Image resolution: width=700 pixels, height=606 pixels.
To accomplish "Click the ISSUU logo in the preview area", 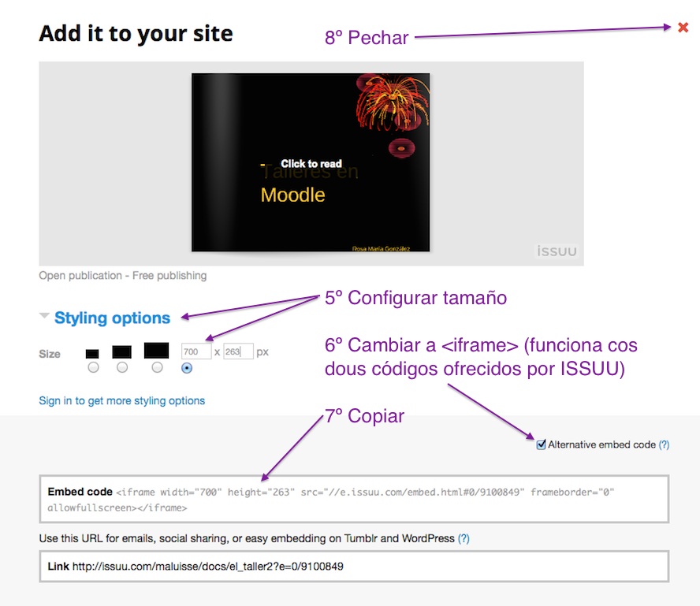I will pos(556,251).
